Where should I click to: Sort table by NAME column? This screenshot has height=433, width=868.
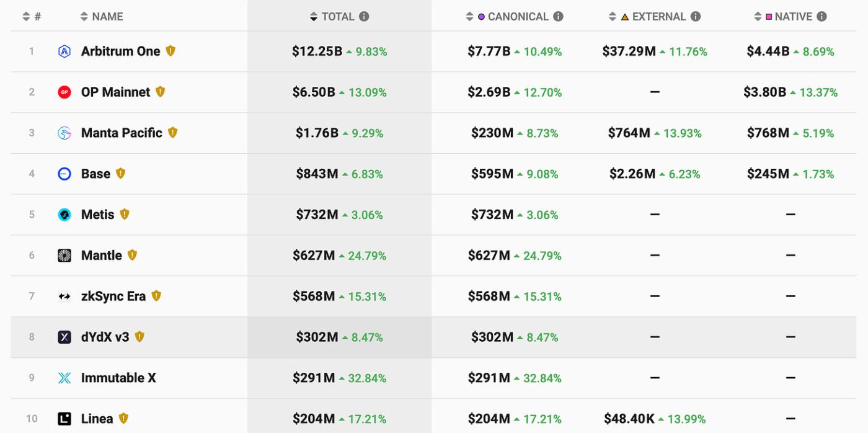tap(107, 17)
